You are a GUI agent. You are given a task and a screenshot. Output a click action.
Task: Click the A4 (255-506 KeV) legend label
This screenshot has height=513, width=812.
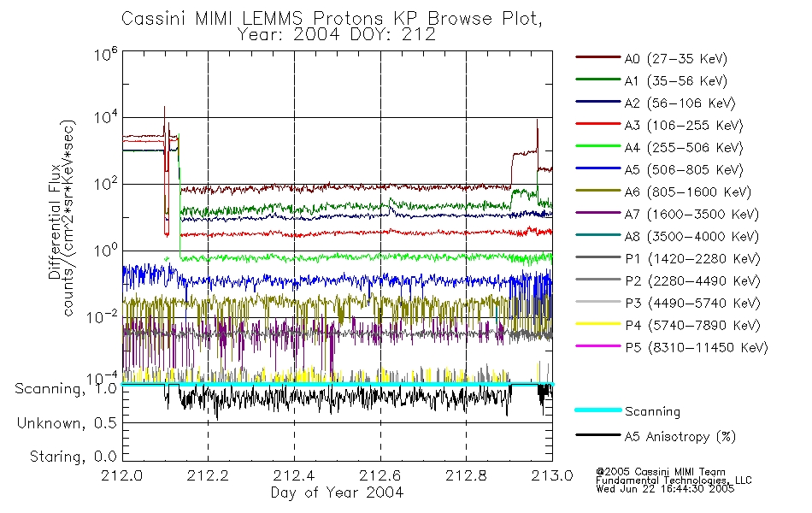click(x=684, y=148)
